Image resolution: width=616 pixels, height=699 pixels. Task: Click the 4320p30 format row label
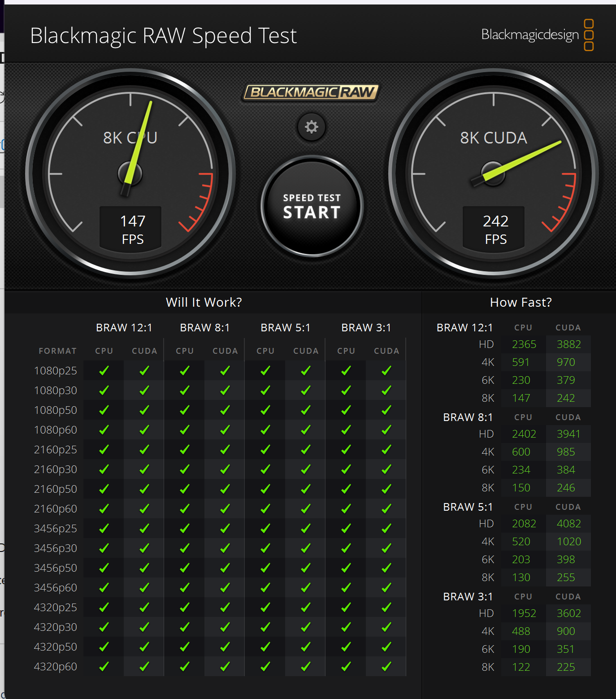[x=56, y=627]
